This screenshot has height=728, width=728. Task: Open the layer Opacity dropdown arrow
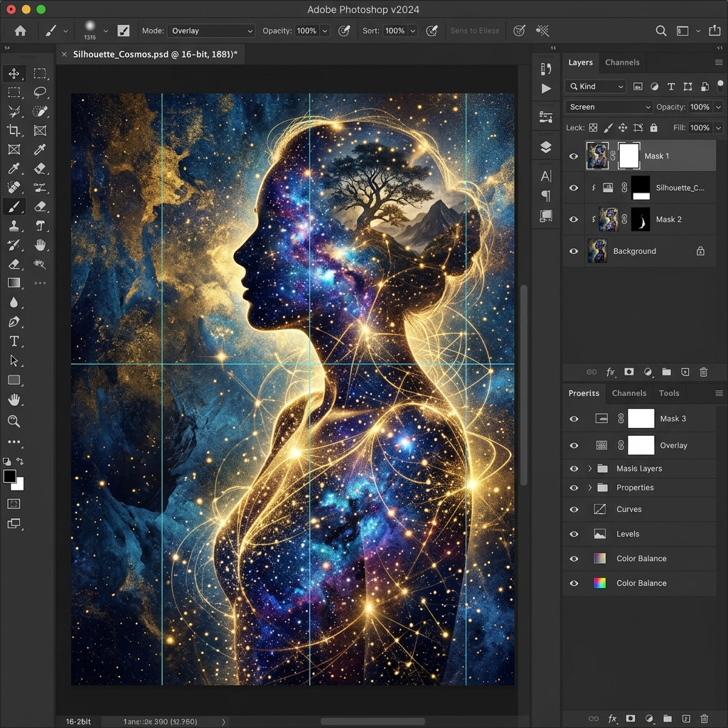pyautogui.click(x=718, y=107)
